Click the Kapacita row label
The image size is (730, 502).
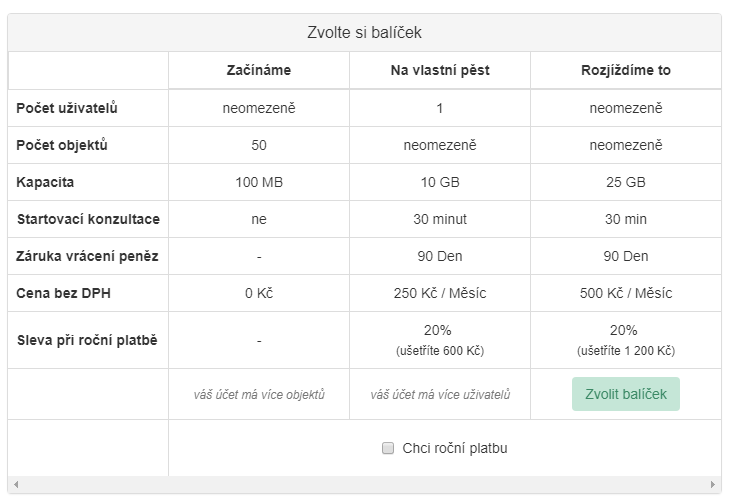pyautogui.click(x=45, y=182)
